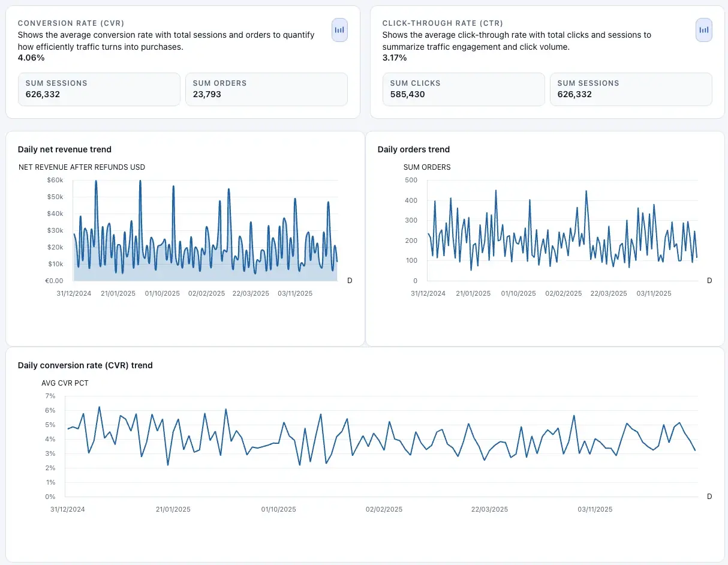This screenshot has height=565, width=728.
Task: Click the 31/12/2024 axis label on orders chart
Action: point(428,293)
